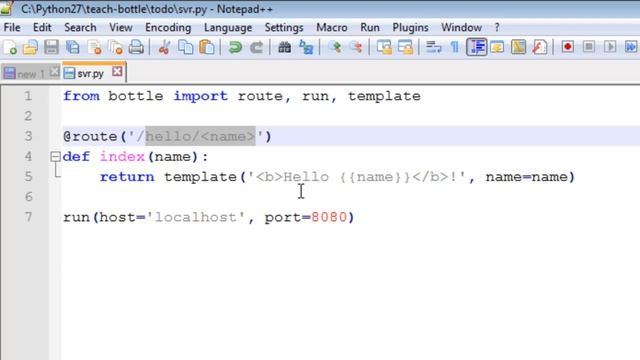Image resolution: width=640 pixels, height=360 pixels.
Task: Copy selection using the Copy icon
Action: pos(186,47)
